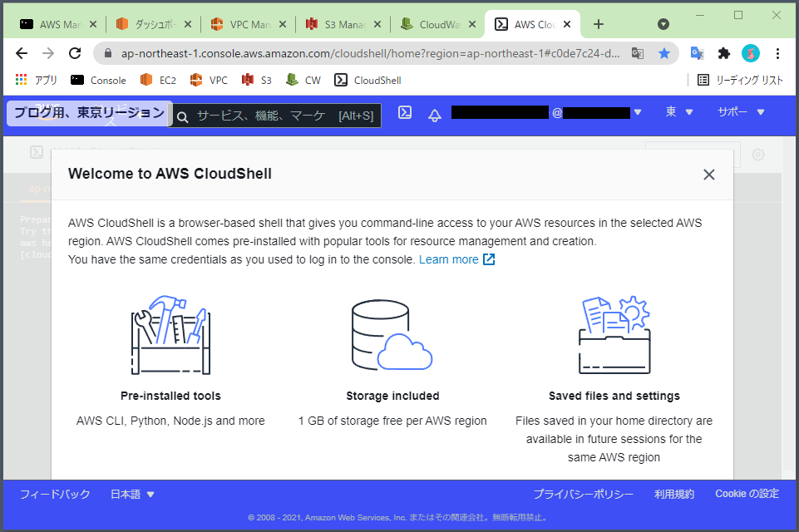Click the translate page icon

click(x=638, y=53)
